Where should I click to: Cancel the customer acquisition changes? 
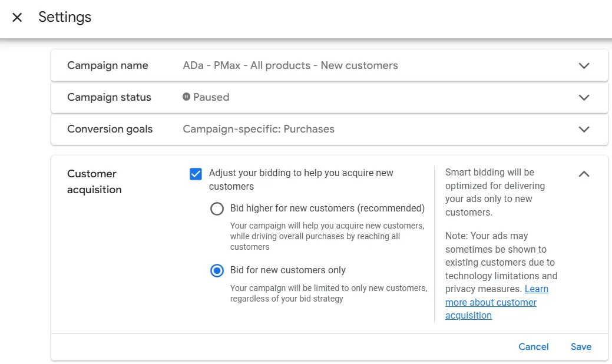(x=533, y=346)
